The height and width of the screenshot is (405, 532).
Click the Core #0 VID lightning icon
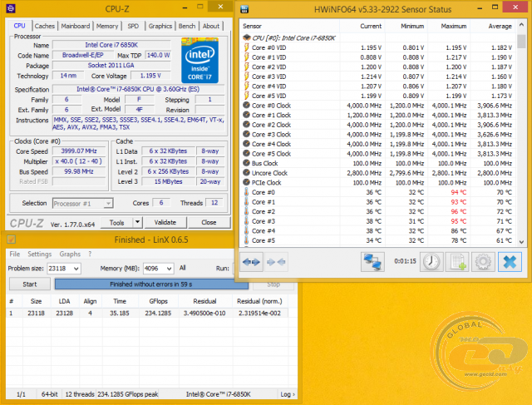(246, 47)
